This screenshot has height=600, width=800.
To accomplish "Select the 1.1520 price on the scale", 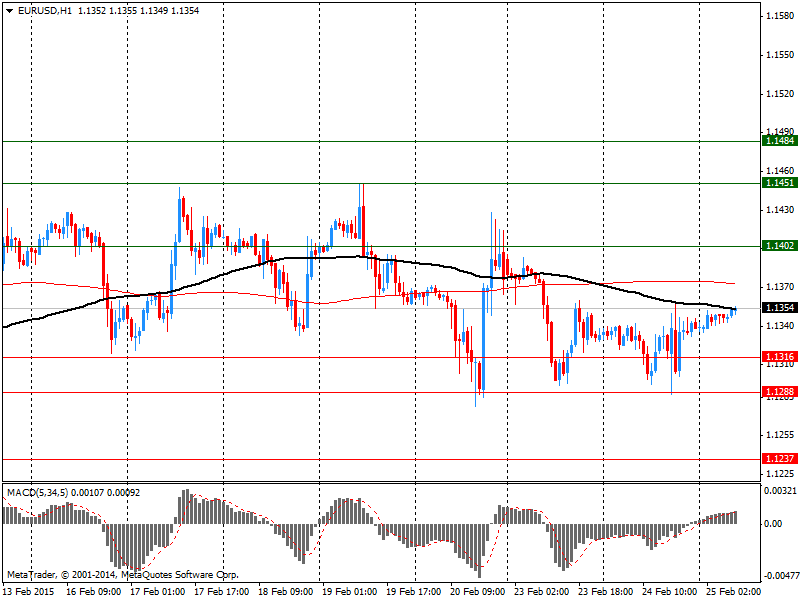I will coord(780,94).
